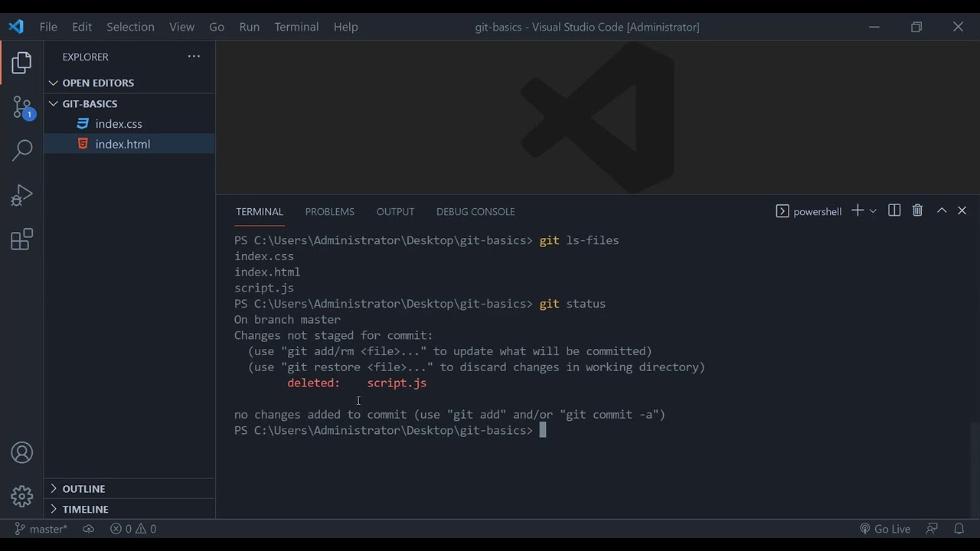Open the notifications bell
This screenshot has width=980, height=551.
click(x=959, y=529)
